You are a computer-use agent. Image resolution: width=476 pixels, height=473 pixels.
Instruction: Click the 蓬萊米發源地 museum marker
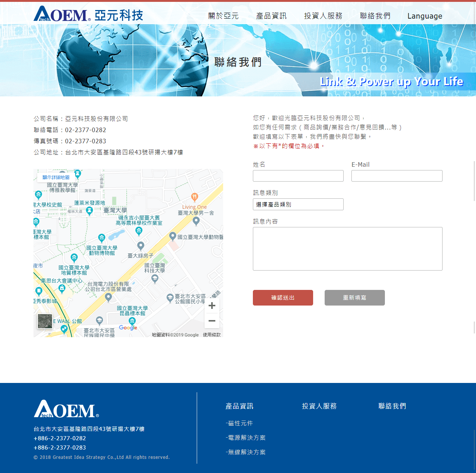(x=89, y=211)
